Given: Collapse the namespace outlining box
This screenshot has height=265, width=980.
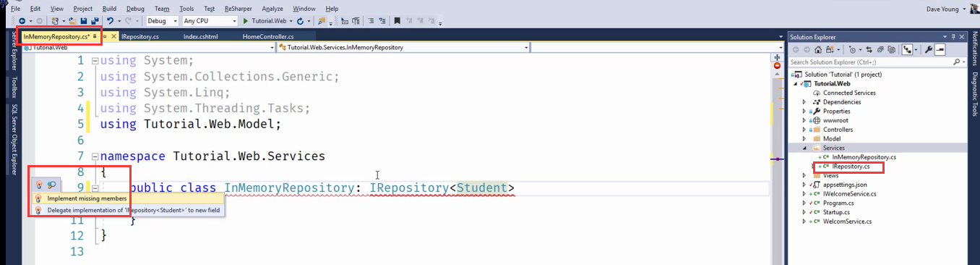Looking at the screenshot, I should click(95, 156).
